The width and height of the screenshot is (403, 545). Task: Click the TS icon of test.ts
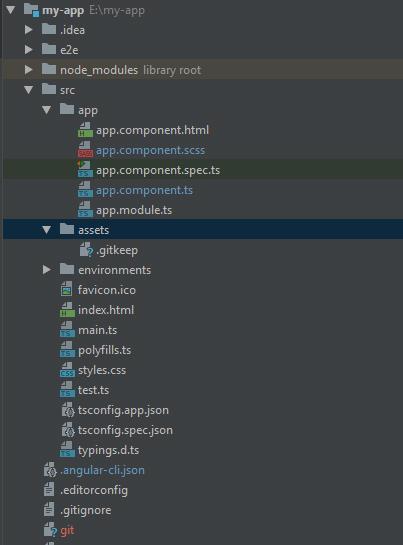pos(67,390)
